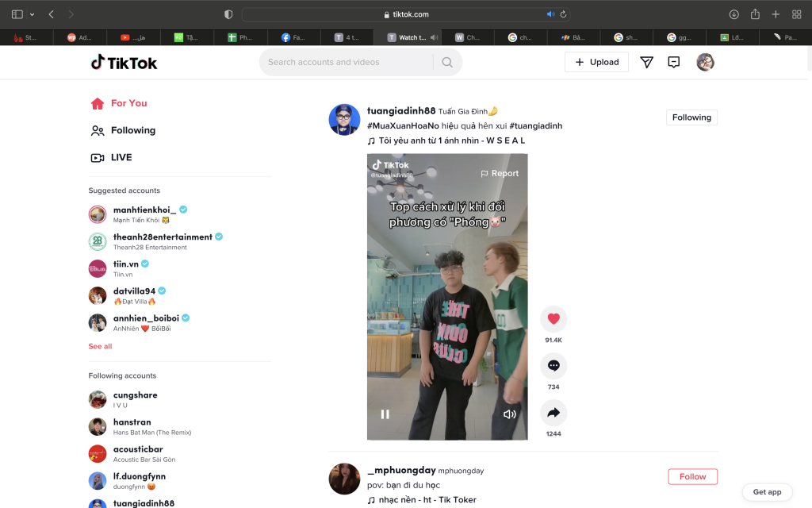Mute audio from the address bar speaker
Screen dimensions: 812x508
coord(550,14)
